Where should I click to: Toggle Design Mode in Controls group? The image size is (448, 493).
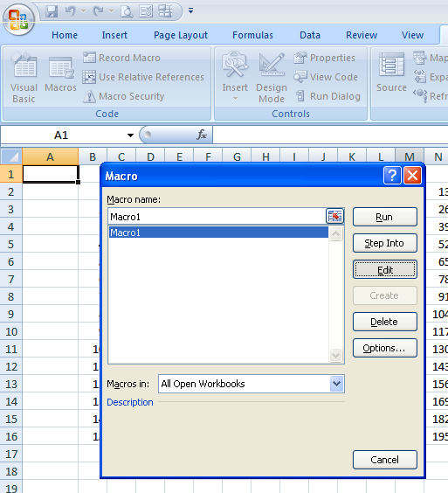pos(272,77)
